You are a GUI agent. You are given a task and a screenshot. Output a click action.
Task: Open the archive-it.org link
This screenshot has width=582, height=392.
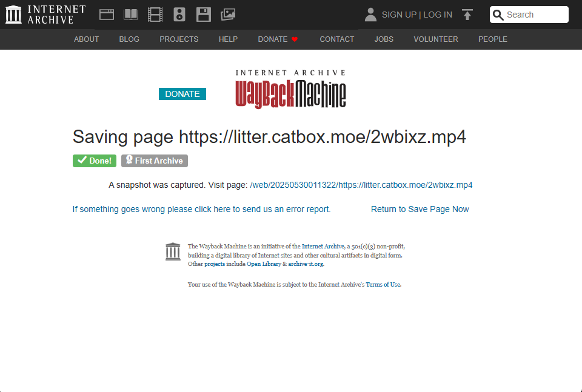(x=306, y=264)
